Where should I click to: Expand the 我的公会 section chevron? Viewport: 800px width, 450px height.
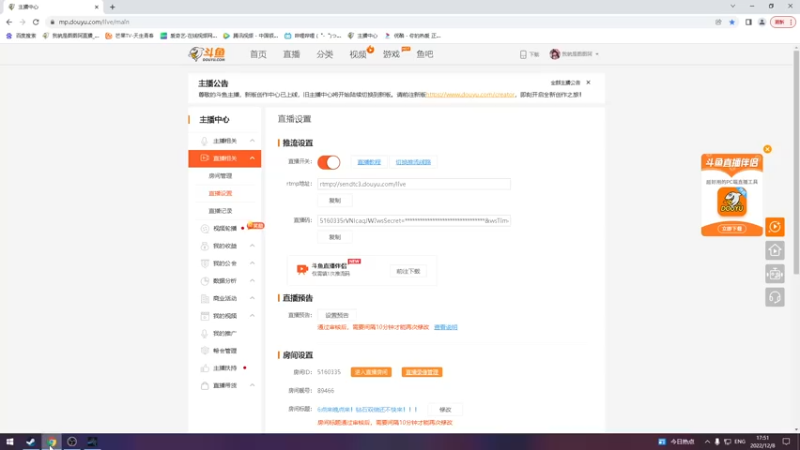pyautogui.click(x=252, y=263)
